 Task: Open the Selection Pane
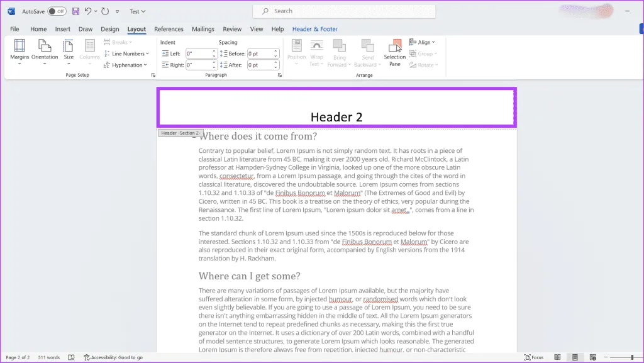[x=395, y=52]
